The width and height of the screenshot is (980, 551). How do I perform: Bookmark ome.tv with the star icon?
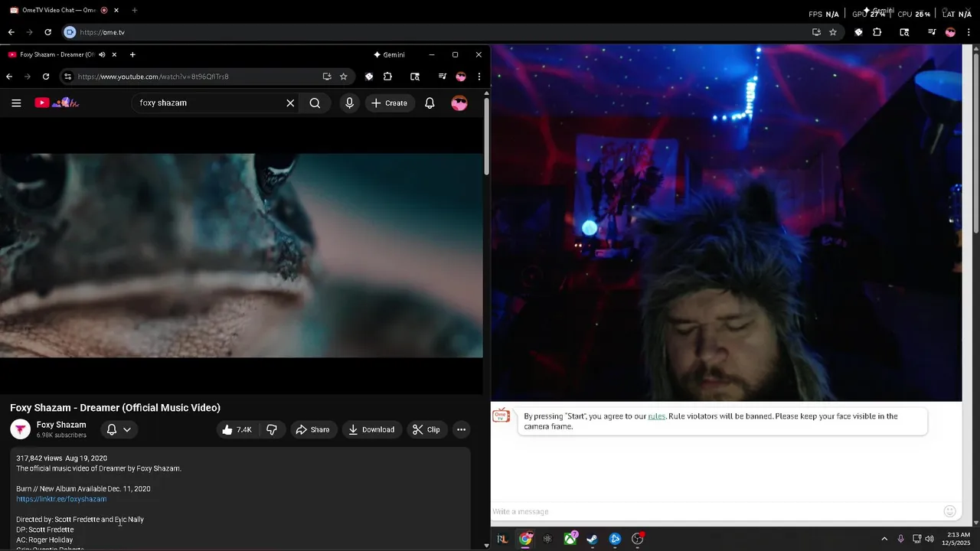(833, 32)
